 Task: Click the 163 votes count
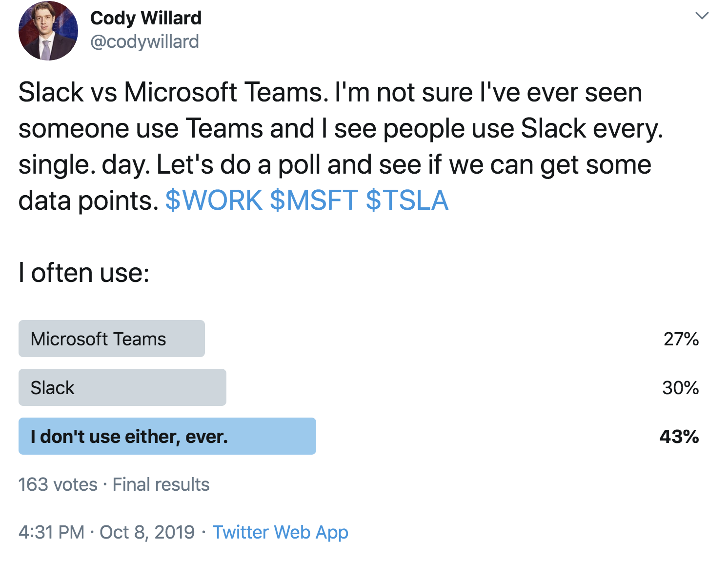point(58,484)
